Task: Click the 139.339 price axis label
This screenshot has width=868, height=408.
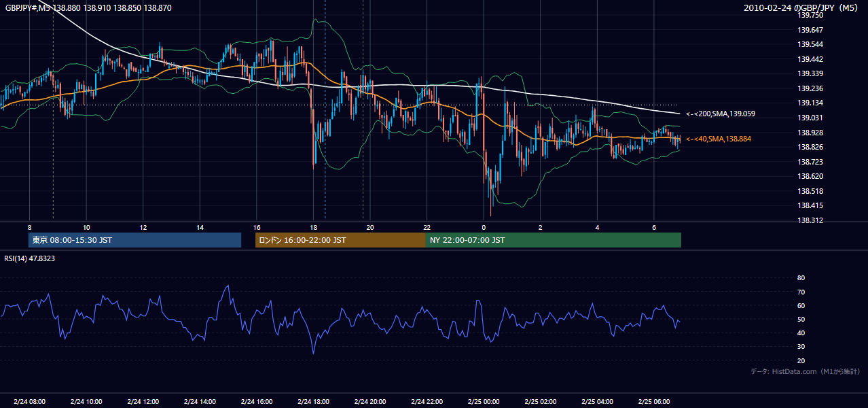Action: coord(811,73)
